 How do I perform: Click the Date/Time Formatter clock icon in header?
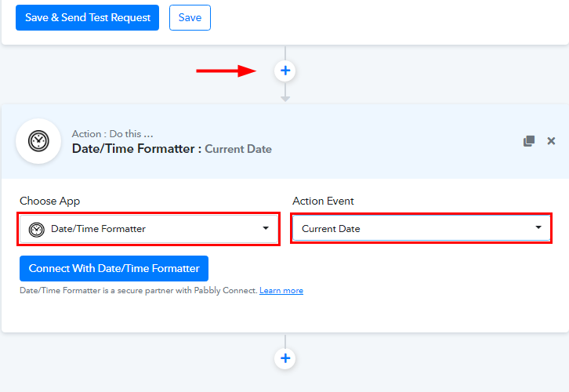(38, 141)
